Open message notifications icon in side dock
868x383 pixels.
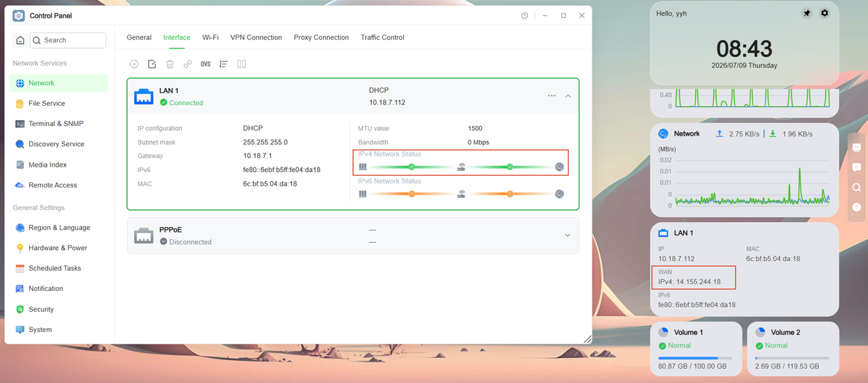[x=856, y=167]
